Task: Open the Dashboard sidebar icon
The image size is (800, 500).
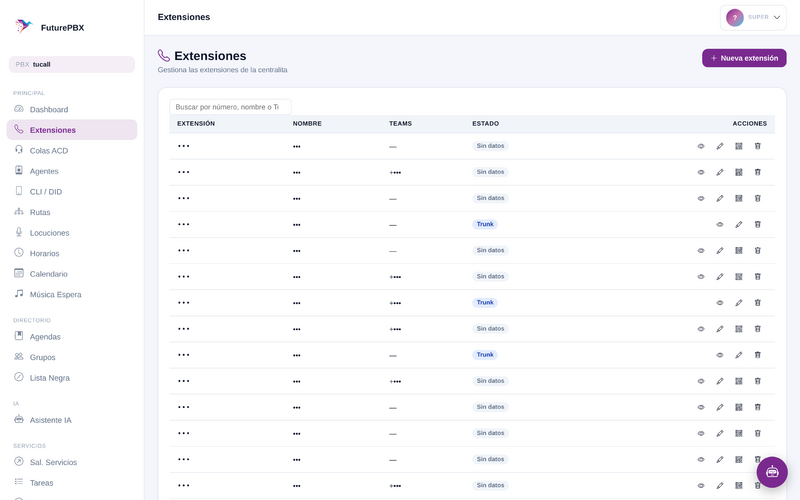Action: click(x=19, y=109)
